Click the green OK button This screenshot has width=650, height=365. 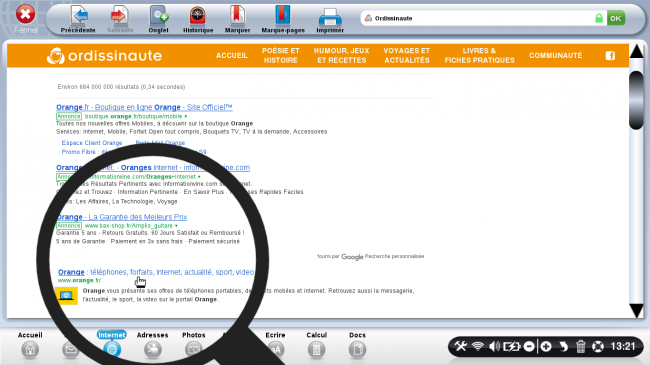click(x=616, y=18)
